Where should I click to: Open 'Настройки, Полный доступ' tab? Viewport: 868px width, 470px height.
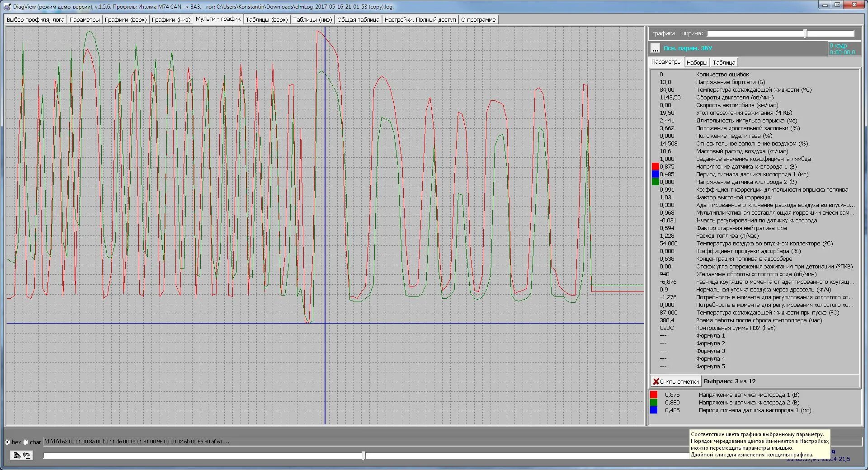pyautogui.click(x=420, y=19)
